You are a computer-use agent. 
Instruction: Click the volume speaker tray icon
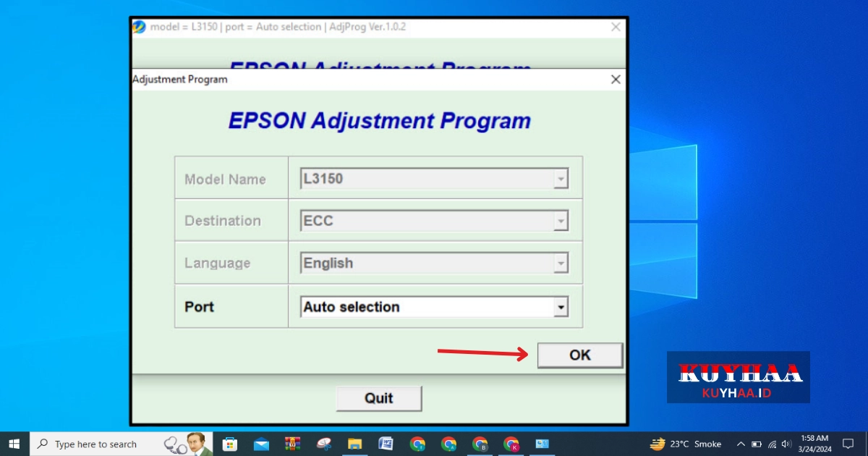tap(786, 444)
